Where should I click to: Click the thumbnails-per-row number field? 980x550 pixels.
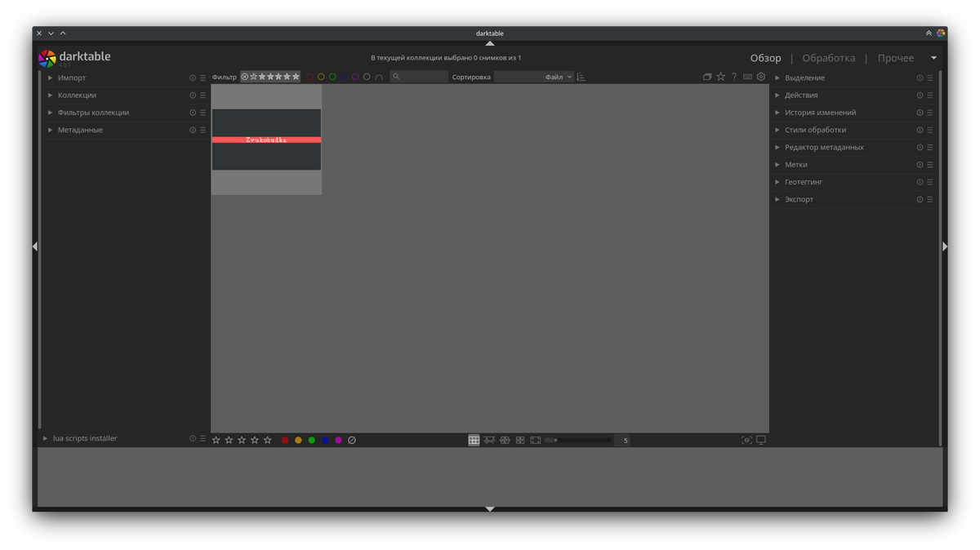click(621, 440)
